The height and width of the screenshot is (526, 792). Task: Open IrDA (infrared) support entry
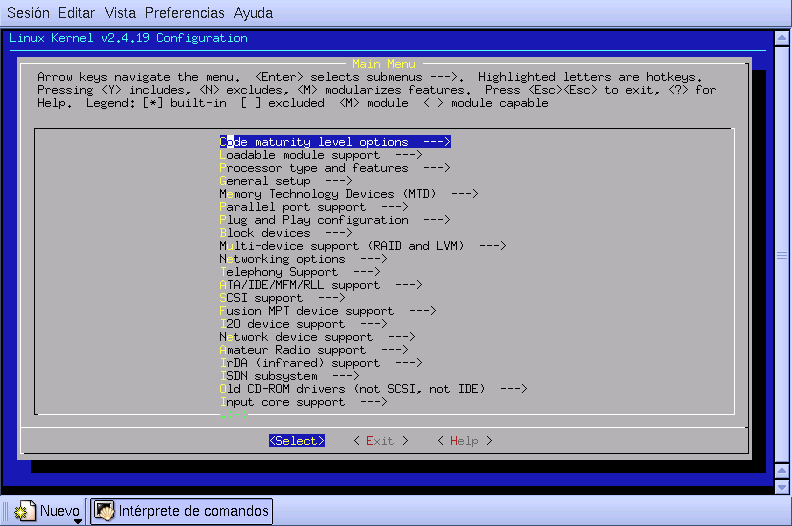pos(321,363)
